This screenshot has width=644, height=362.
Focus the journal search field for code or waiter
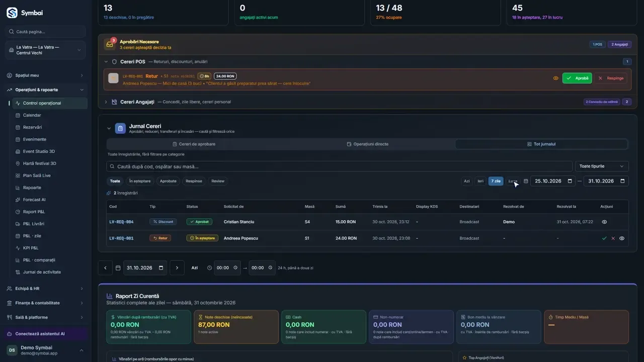coord(340,166)
